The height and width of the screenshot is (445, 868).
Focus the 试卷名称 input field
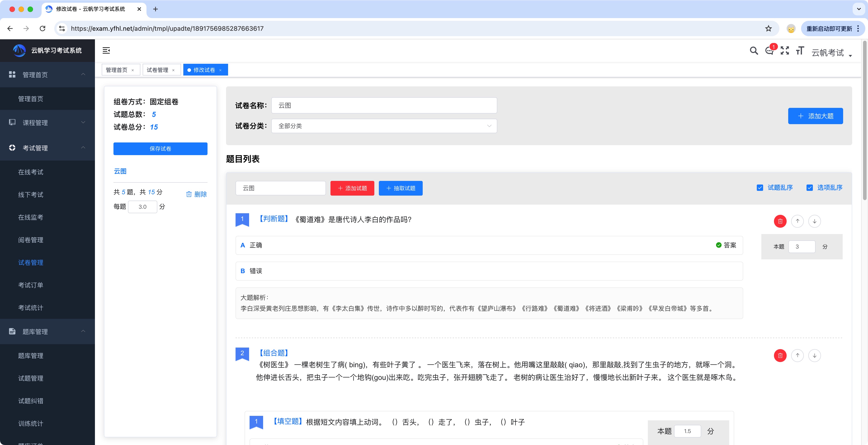pos(384,106)
